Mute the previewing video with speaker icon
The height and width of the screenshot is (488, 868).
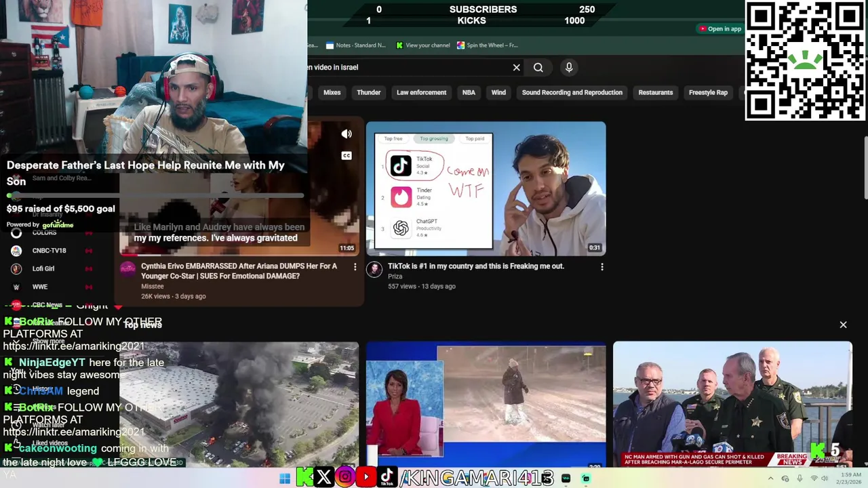[x=347, y=134]
